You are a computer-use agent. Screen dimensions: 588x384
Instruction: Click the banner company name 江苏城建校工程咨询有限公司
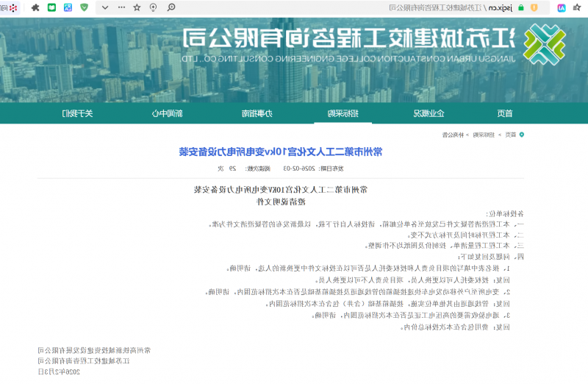[x=349, y=38]
